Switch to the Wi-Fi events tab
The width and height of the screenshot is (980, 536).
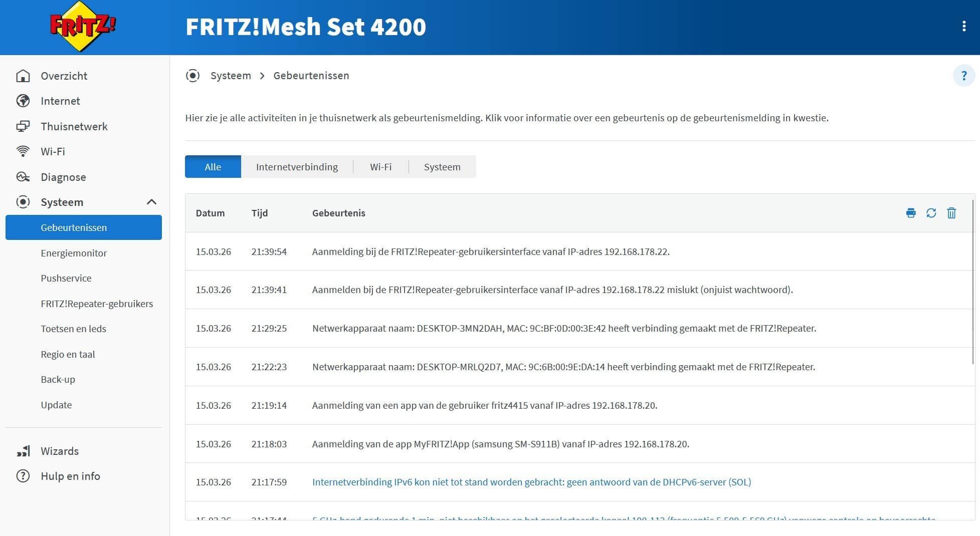[380, 167]
